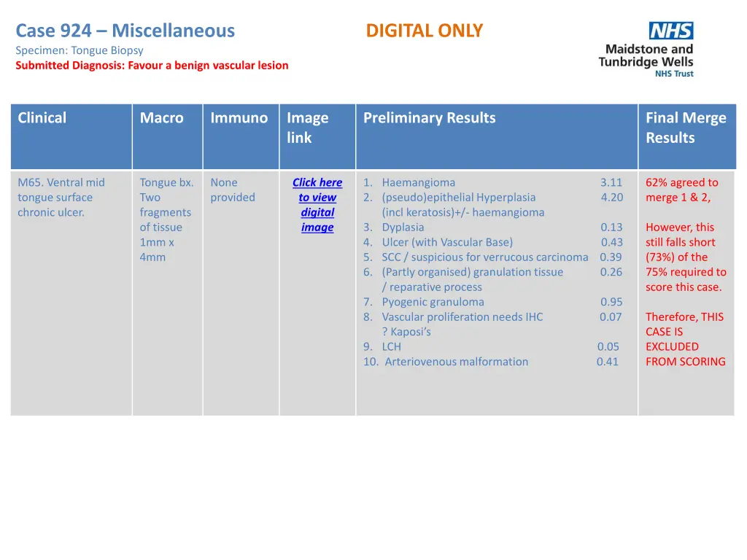Click the score 0.13
This screenshot has width=747, height=560.
point(611,227)
